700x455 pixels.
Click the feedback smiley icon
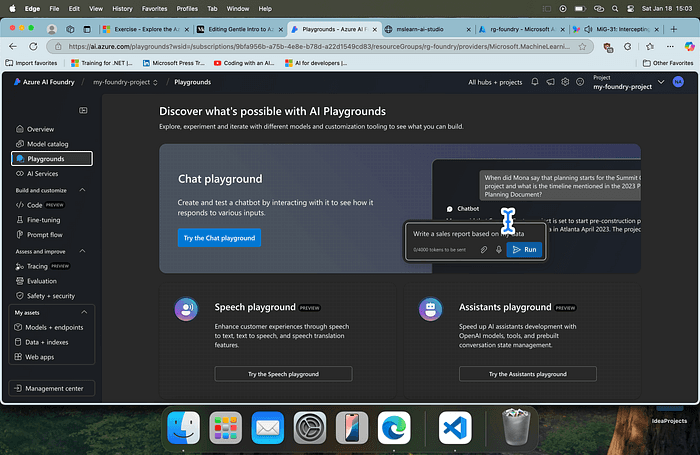[580, 82]
